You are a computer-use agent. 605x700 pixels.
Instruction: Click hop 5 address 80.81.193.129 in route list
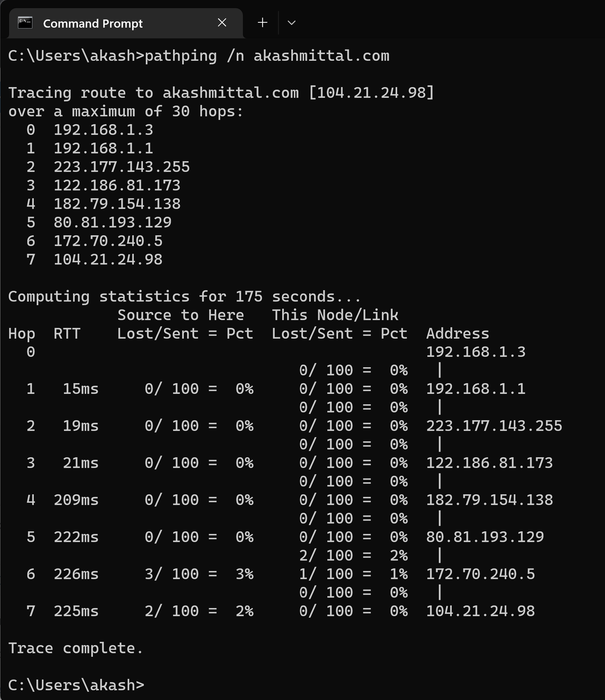click(113, 222)
